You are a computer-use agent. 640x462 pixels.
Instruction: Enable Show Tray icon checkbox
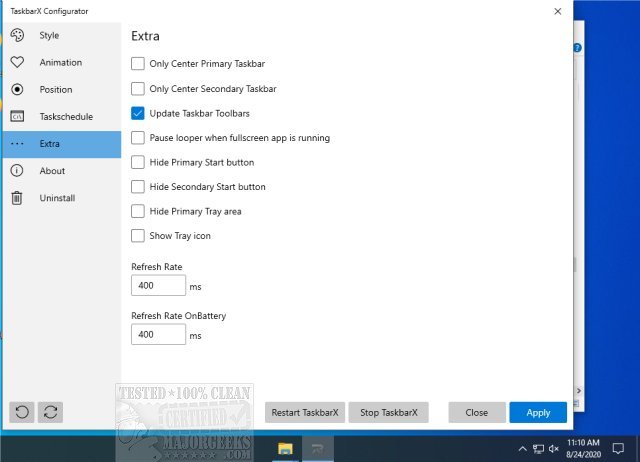(x=138, y=236)
